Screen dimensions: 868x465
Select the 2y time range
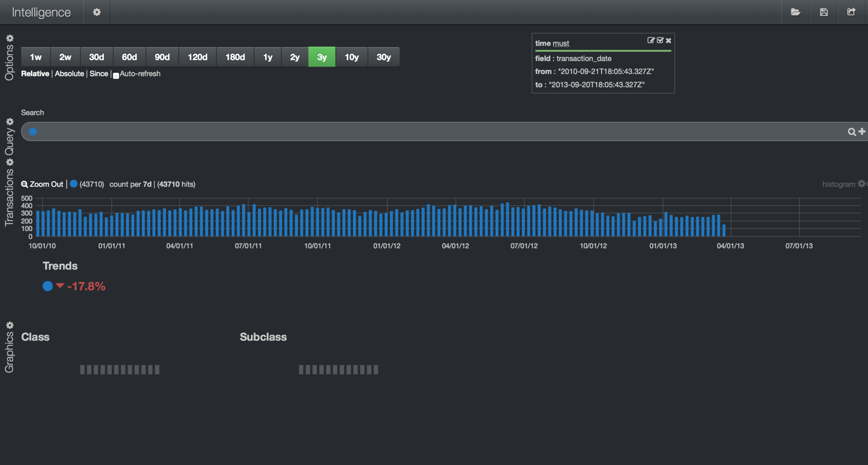pos(295,57)
